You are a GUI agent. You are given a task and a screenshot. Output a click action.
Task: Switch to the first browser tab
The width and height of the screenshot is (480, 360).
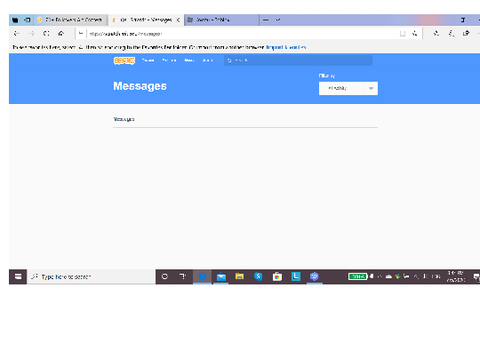[x=71, y=20]
